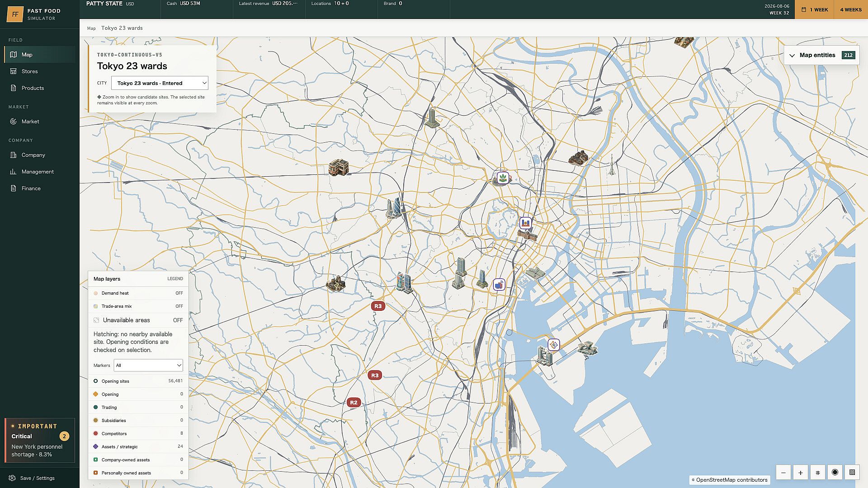This screenshot has height=488, width=868.
Task: Expand the Map entities panel chevron
Action: [792, 56]
